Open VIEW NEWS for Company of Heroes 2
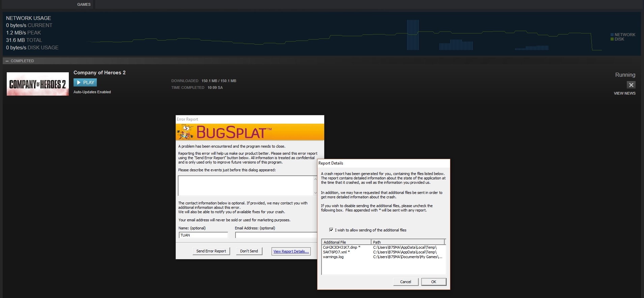This screenshot has width=644, height=298. tap(624, 93)
